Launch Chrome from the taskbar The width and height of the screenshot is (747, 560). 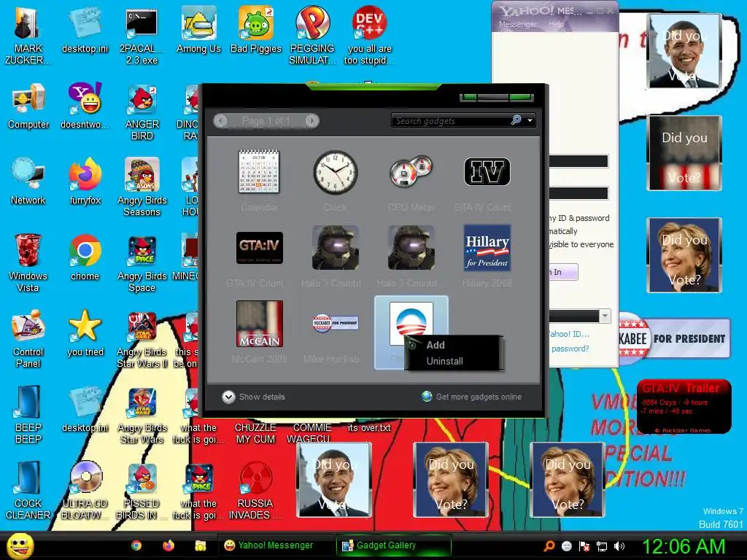[x=136, y=545]
